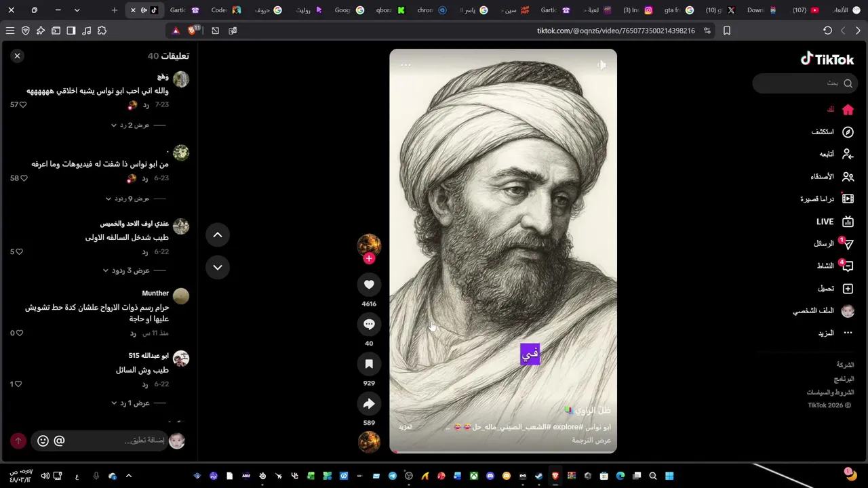Screen dimensions: 868x488
Task: Open Steam from the taskbar
Action: (539, 476)
